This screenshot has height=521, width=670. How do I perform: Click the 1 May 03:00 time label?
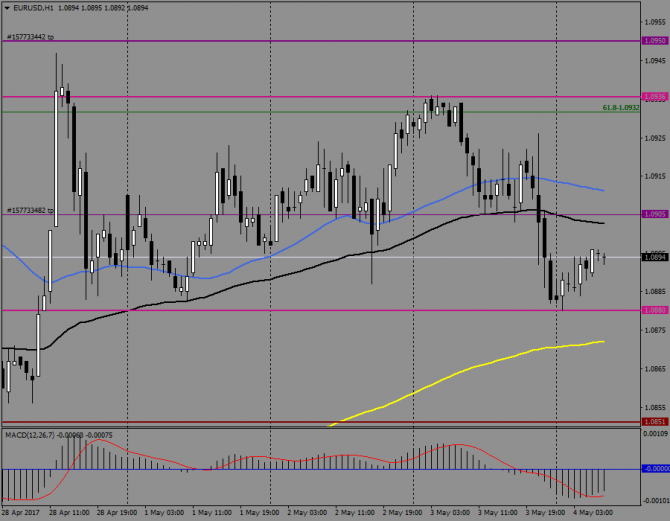[x=165, y=512]
